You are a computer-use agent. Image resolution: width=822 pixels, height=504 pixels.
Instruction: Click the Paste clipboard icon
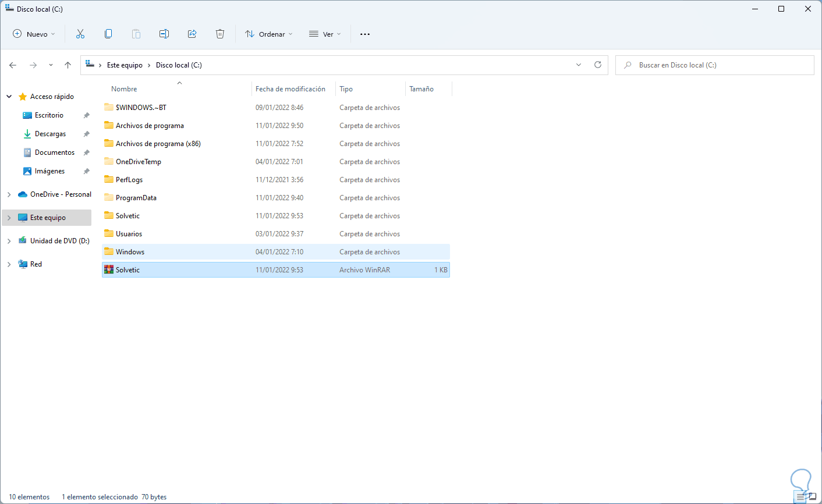[136, 34]
